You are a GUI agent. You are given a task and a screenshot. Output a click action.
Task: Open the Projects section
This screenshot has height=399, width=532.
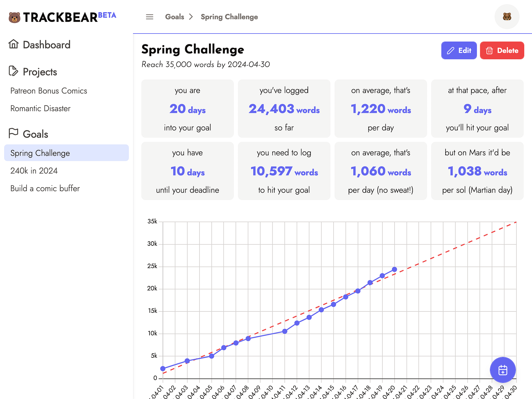pyautogui.click(x=40, y=72)
